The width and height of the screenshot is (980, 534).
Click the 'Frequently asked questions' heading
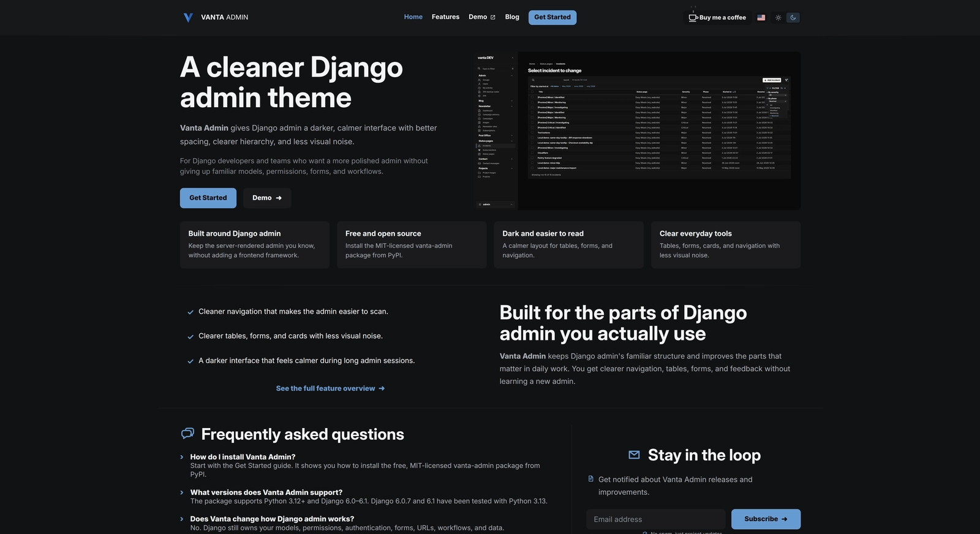click(303, 434)
